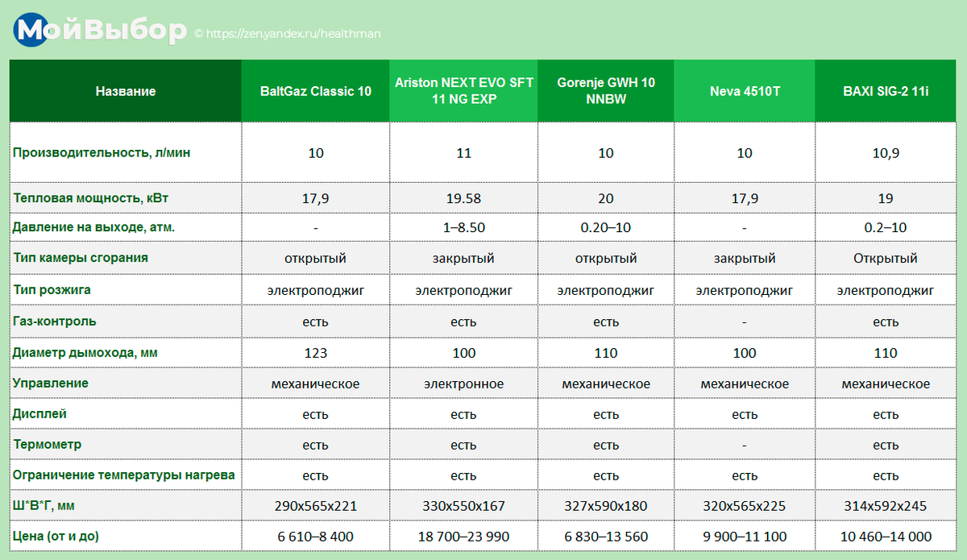Select BAXI temperature limit value есть
Viewport: 967px width, 560px height.
(x=886, y=475)
